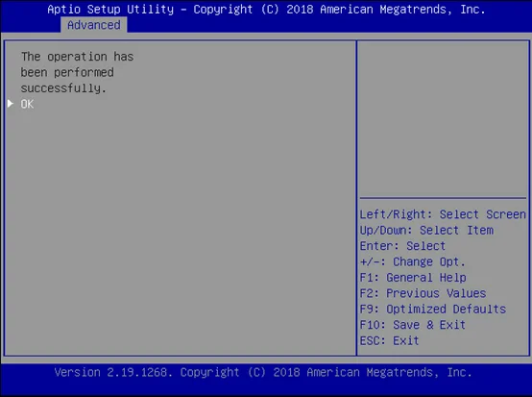Open the Advanced tab
532x397 pixels.
(x=94, y=25)
